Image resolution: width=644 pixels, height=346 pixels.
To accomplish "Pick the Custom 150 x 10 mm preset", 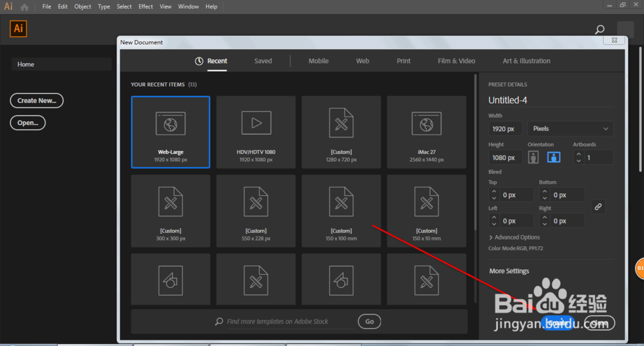I will click(426, 211).
